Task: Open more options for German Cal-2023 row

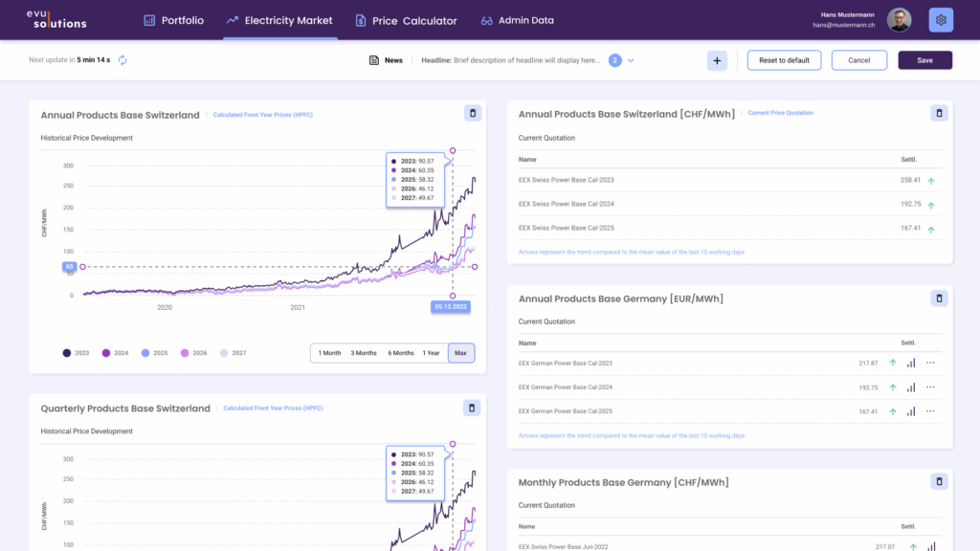Action: coord(930,363)
